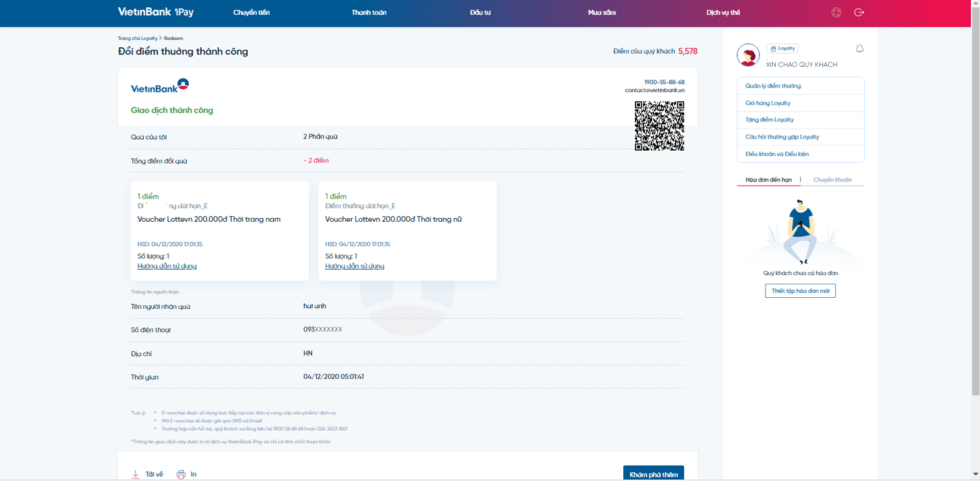Open Câu hỏi thường gặp Loyalty
This screenshot has height=481, width=980.
(x=800, y=137)
